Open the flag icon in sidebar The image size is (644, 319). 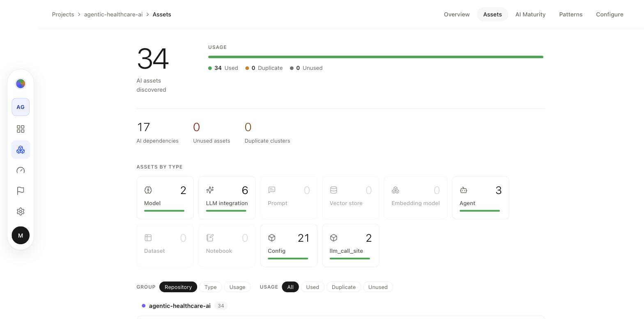tap(21, 191)
